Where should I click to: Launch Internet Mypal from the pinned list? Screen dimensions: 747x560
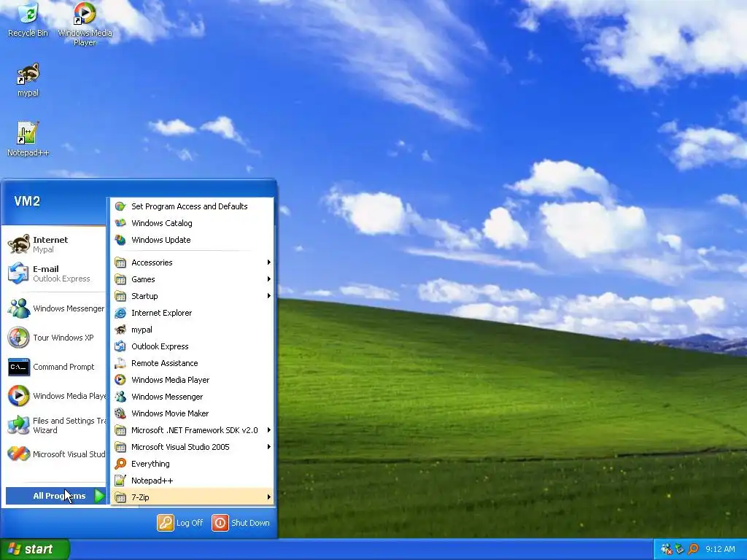pyautogui.click(x=55, y=244)
